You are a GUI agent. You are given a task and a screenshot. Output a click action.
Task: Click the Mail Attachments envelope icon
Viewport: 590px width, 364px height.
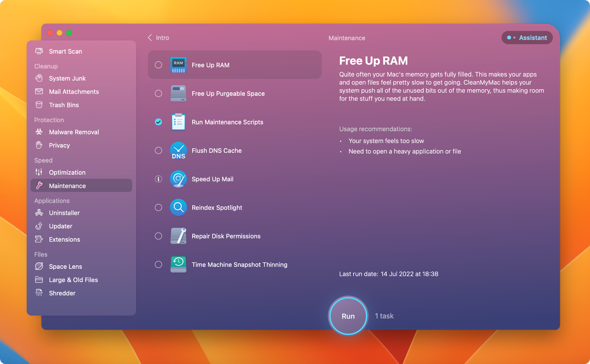coord(39,91)
